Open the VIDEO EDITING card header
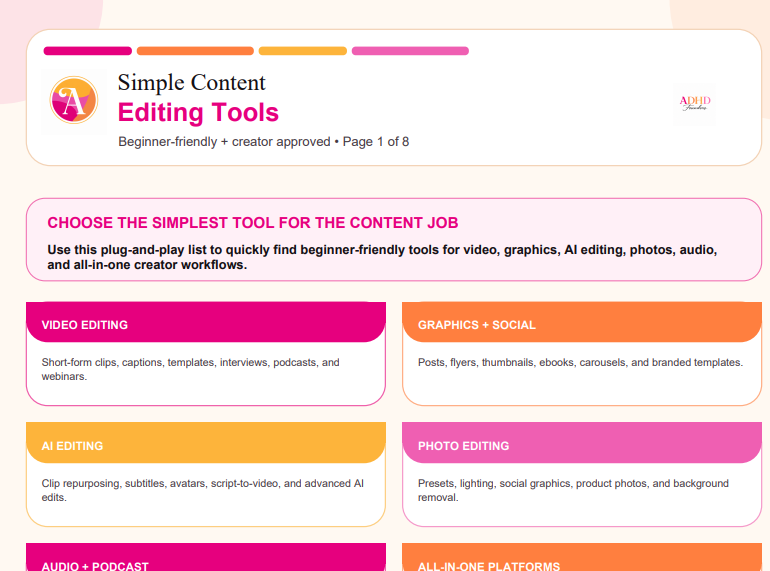Screen dimensions: 770x571 tap(206, 323)
